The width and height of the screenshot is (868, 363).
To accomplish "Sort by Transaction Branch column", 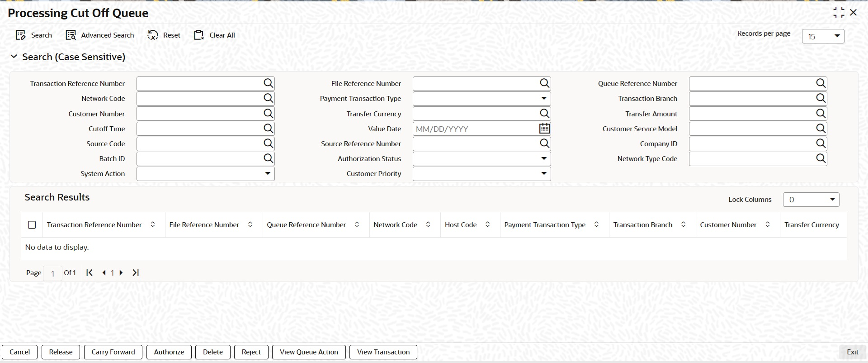I will [x=683, y=224].
